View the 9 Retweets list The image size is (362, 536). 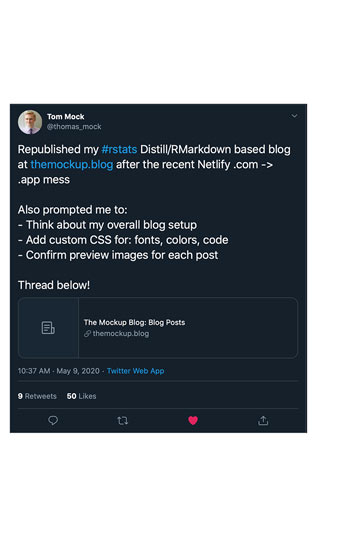(x=37, y=396)
